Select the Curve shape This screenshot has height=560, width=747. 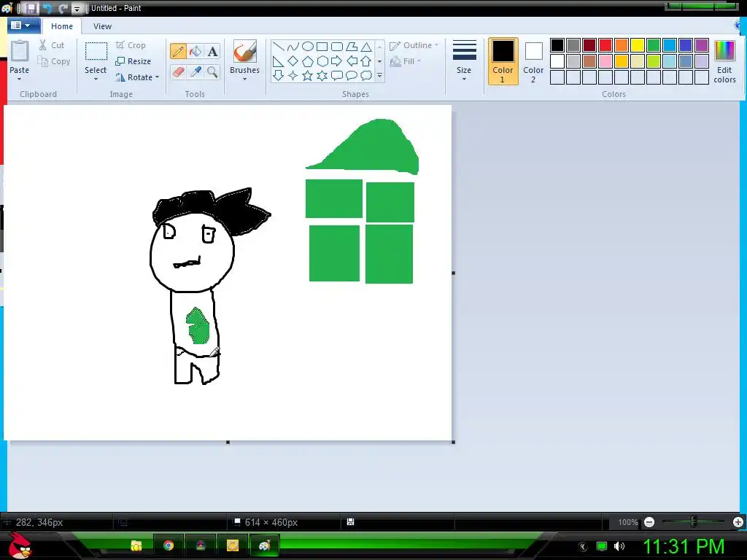(293, 47)
